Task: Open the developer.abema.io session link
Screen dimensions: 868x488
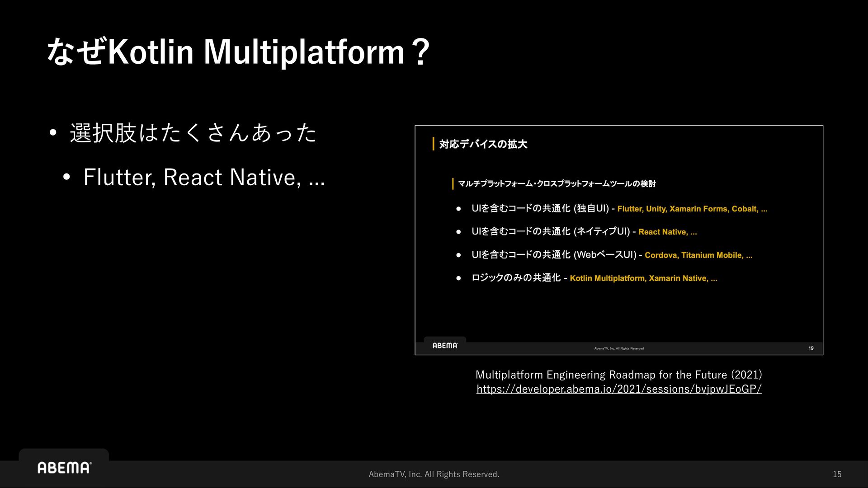Action: click(619, 389)
